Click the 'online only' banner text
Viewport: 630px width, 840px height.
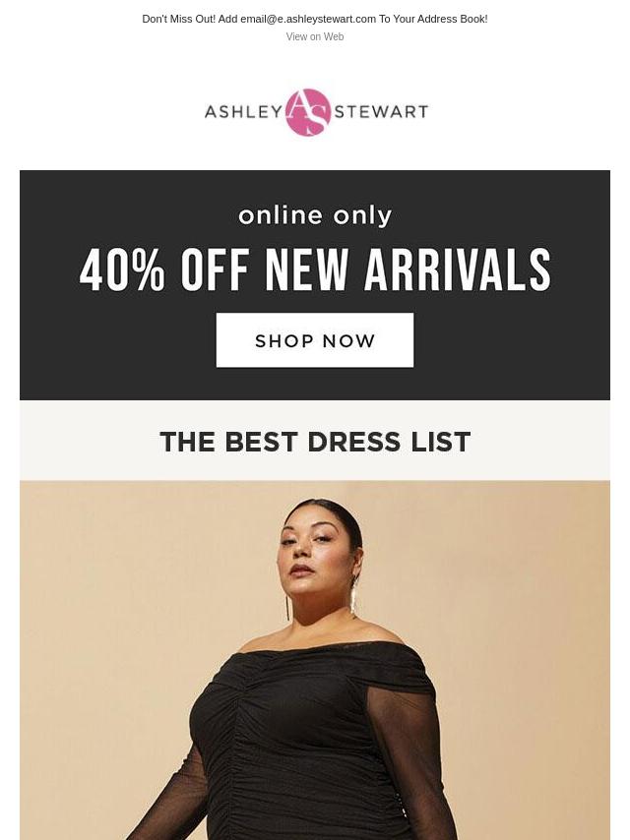pyautogui.click(x=315, y=215)
